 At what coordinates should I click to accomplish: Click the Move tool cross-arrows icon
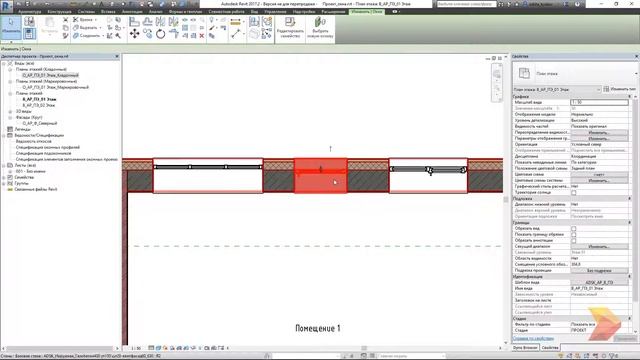point(134,34)
